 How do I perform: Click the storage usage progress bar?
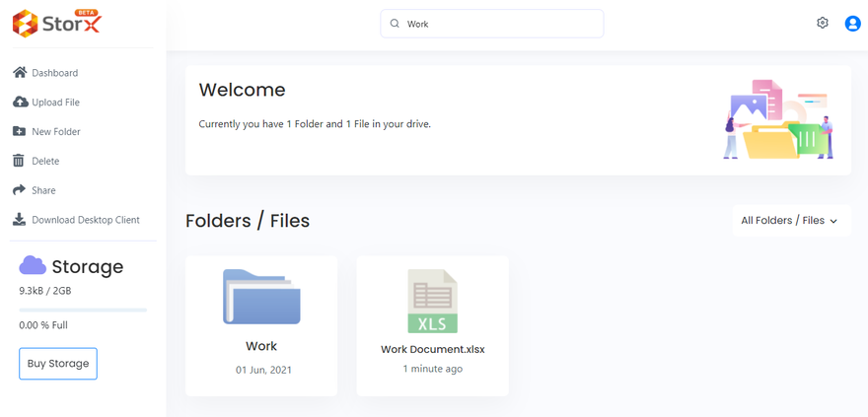83,310
